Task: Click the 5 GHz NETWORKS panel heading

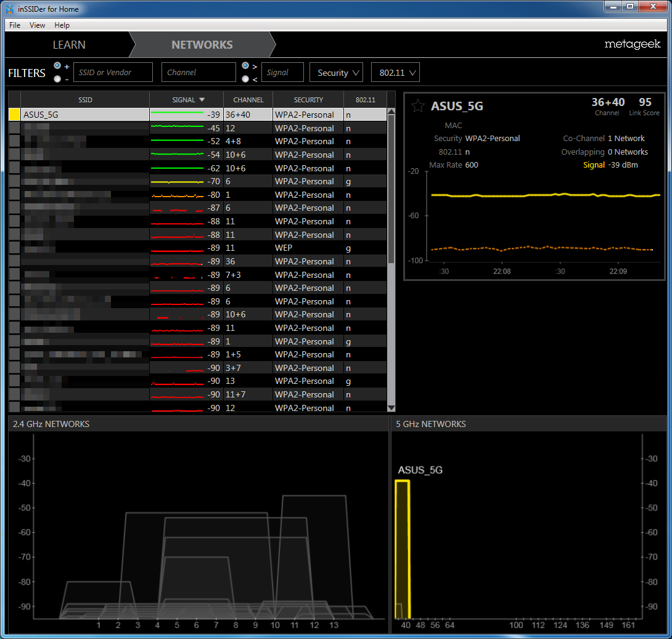Action: [x=431, y=424]
